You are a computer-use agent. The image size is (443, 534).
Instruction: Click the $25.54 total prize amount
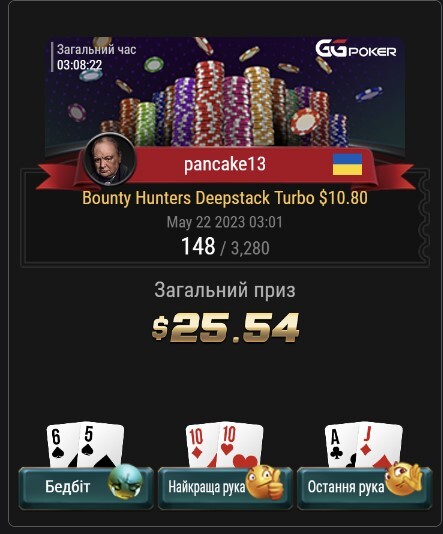point(225,328)
